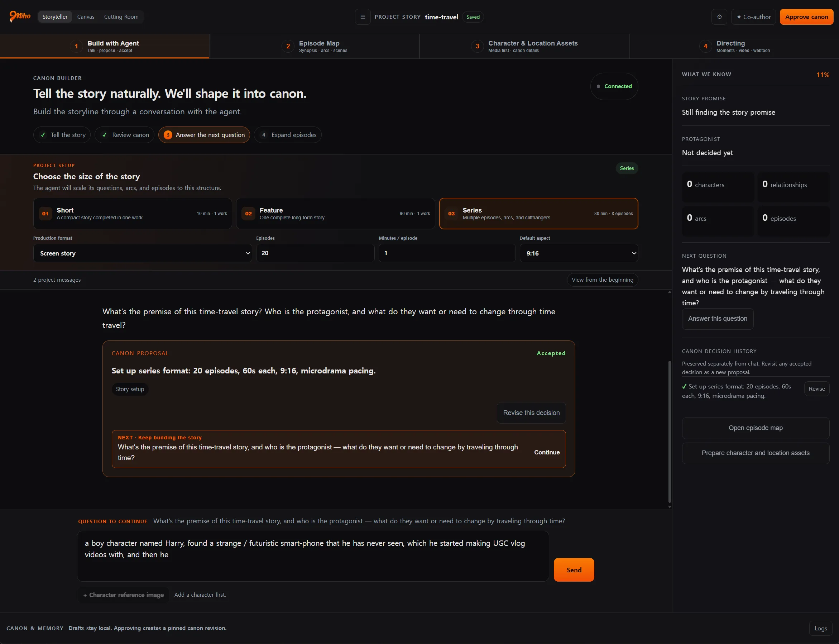Image resolution: width=839 pixels, height=644 pixels.
Task: Open Production format dropdown
Action: click(x=143, y=253)
